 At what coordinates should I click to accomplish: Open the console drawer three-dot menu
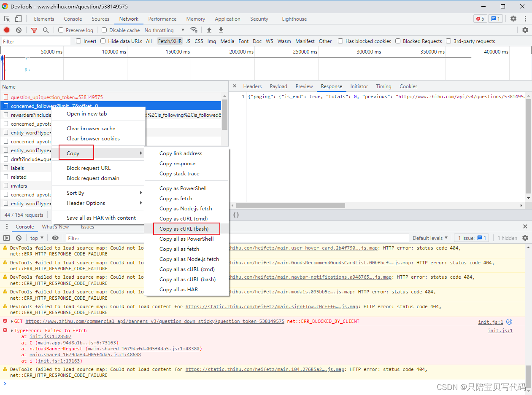point(7,226)
